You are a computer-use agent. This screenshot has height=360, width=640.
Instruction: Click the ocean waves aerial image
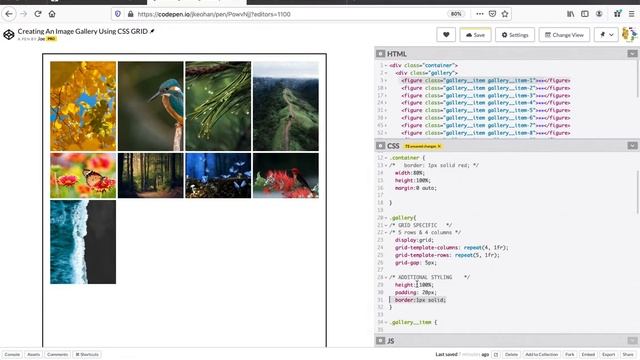(83, 242)
